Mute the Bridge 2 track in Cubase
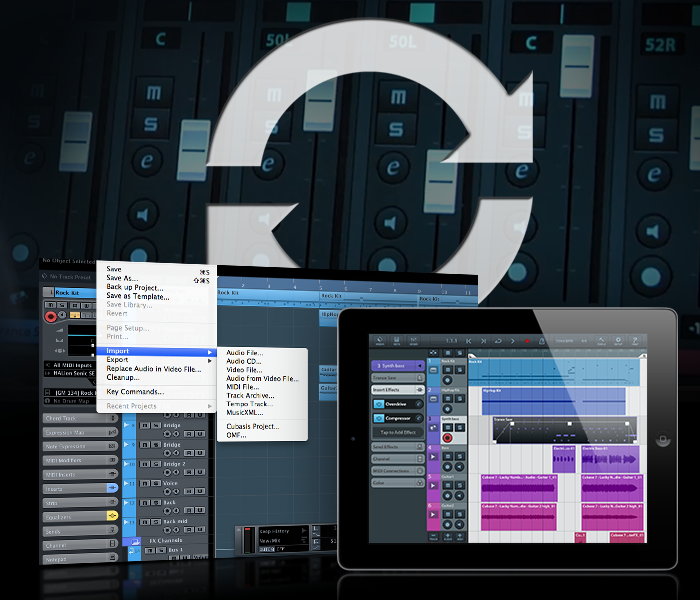Screen dimensions: 700x600 (x=145, y=464)
